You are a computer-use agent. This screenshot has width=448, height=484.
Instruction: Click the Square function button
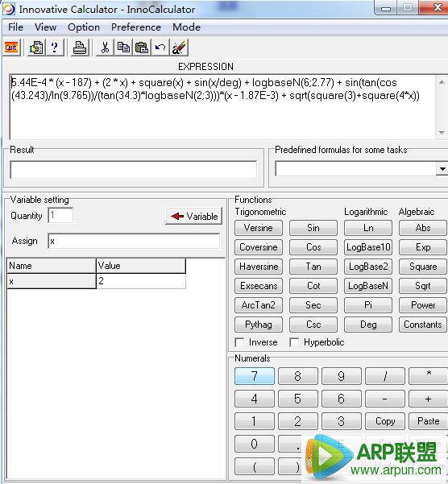pos(423,267)
